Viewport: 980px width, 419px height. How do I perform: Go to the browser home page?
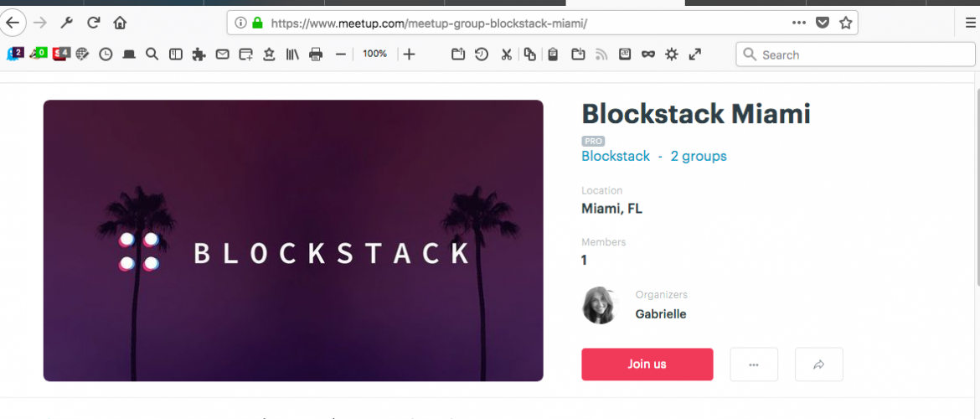(120, 23)
